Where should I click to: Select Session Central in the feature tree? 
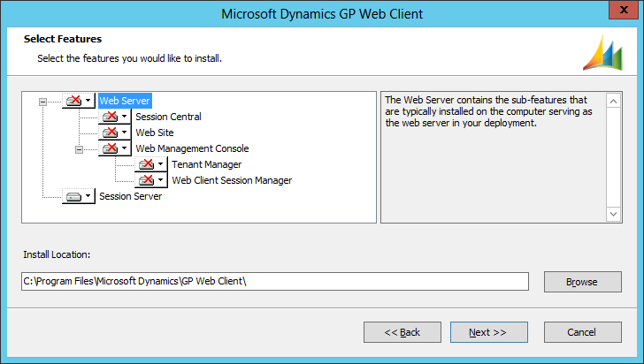(x=168, y=117)
